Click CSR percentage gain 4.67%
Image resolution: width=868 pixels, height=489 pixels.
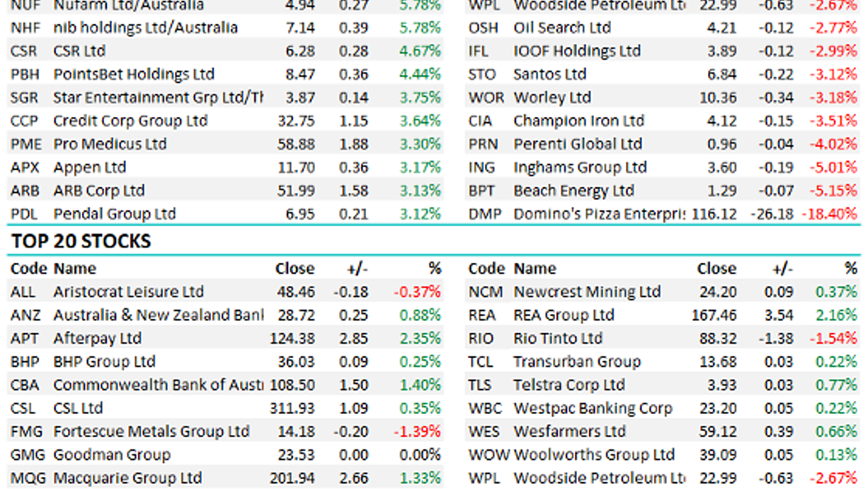[420, 52]
